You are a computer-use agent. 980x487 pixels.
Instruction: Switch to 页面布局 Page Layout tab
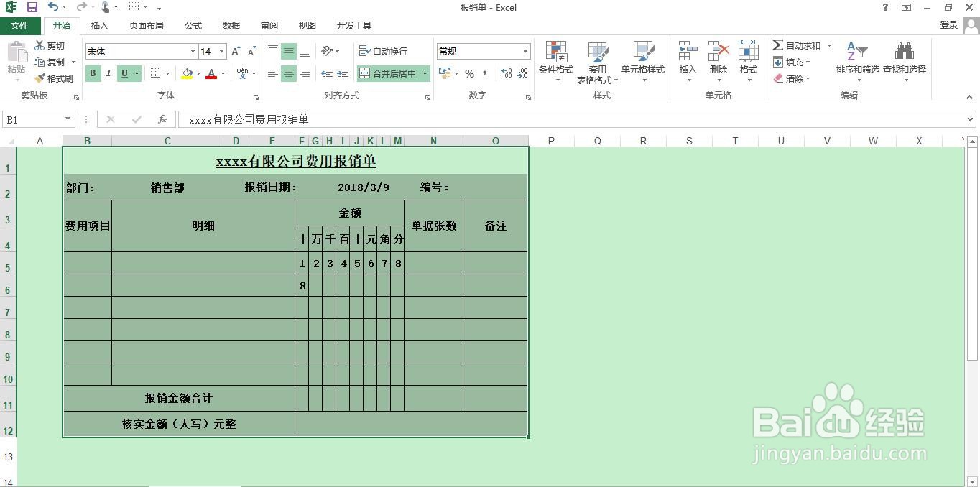pyautogui.click(x=146, y=25)
